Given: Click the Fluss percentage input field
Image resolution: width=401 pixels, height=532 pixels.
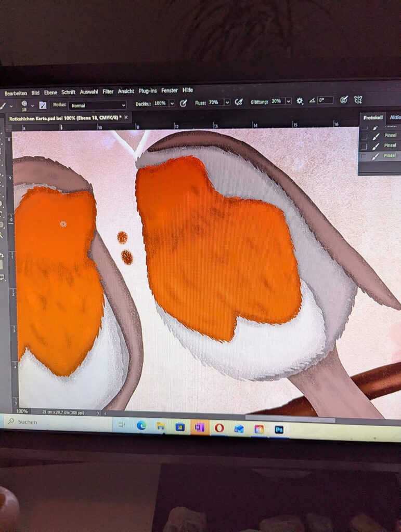Looking at the screenshot, I should click(215, 102).
